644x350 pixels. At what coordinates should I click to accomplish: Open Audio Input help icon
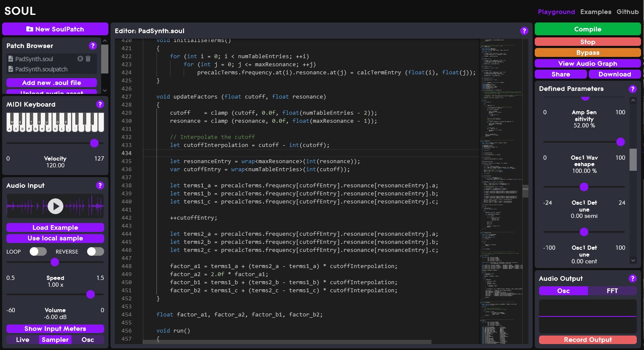tap(100, 186)
